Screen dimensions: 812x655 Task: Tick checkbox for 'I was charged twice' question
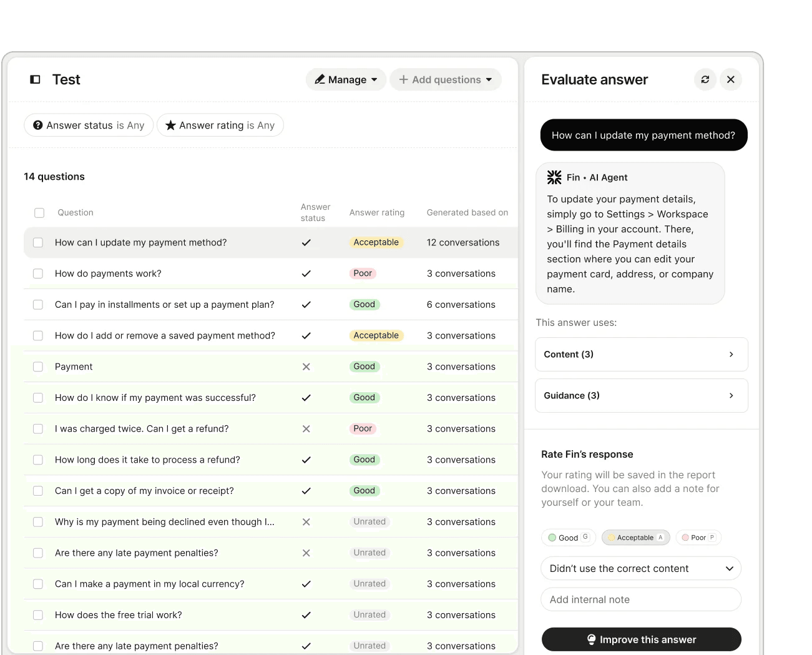tap(38, 429)
